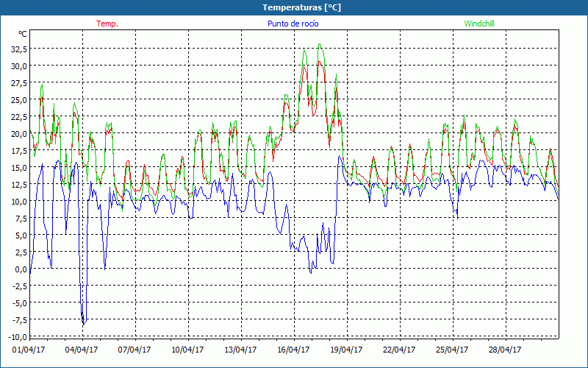The width and height of the screenshot is (588, 368).
Task: Click the 'Temperaturas [°C]' chart title
Action: coord(301,7)
